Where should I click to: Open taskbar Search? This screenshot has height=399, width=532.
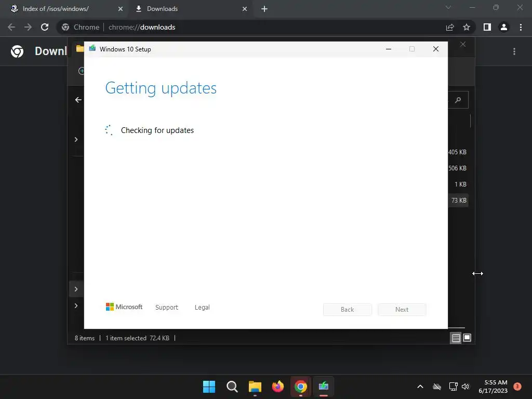[232, 387]
